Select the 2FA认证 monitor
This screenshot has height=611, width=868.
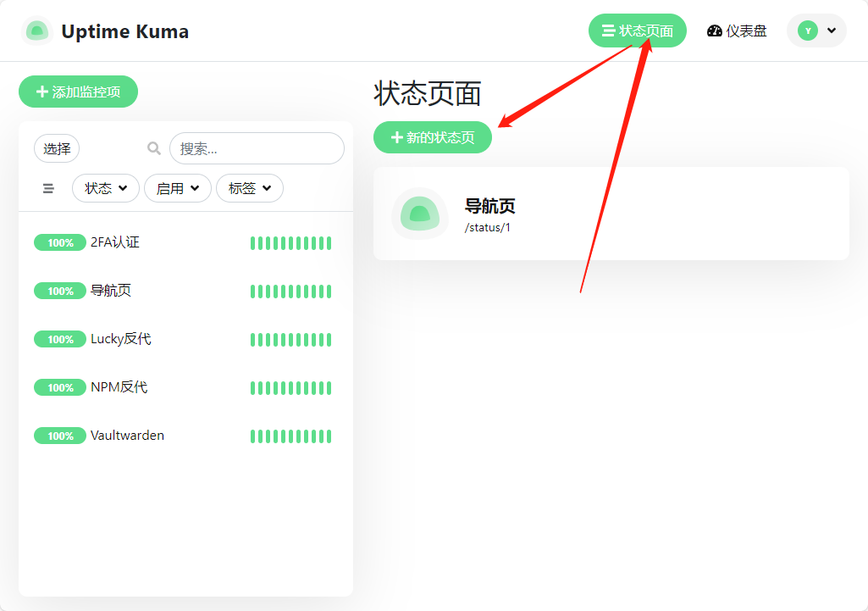[186, 242]
